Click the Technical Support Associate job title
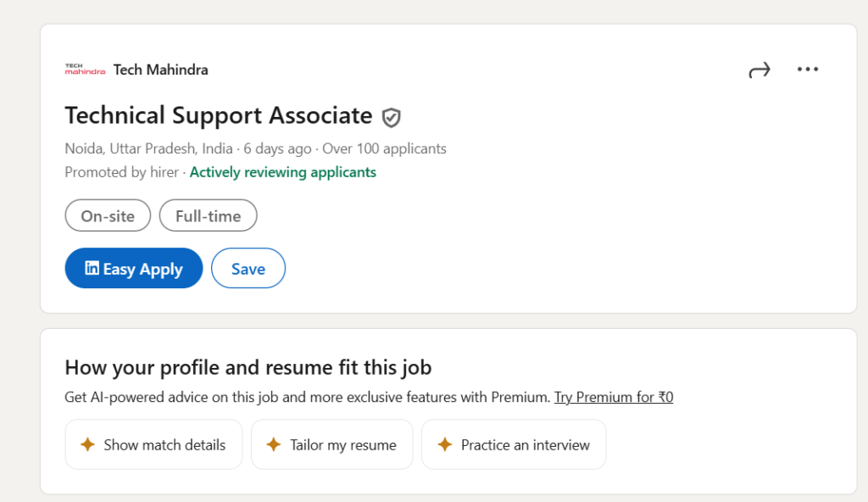 (x=218, y=115)
